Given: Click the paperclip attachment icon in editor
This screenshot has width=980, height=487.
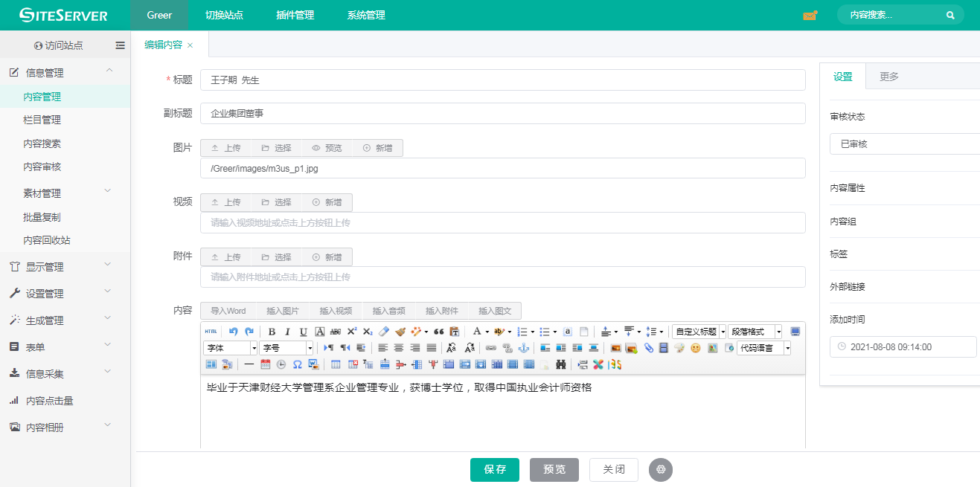Looking at the screenshot, I should tap(649, 348).
